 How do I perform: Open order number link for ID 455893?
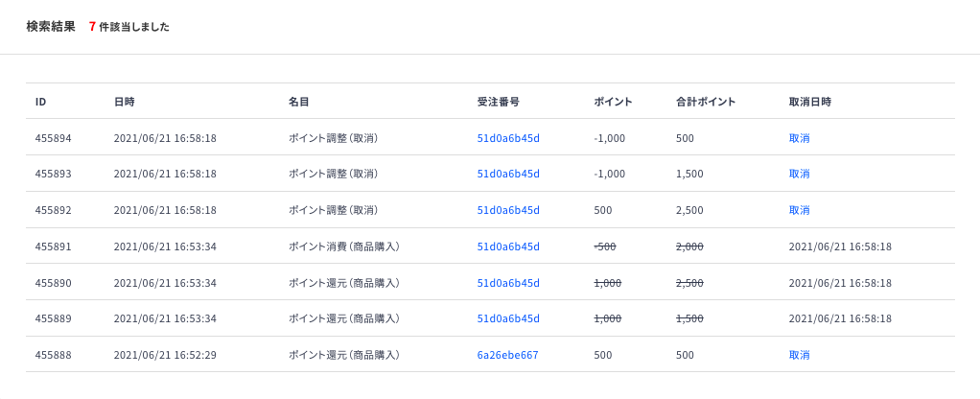click(x=508, y=174)
